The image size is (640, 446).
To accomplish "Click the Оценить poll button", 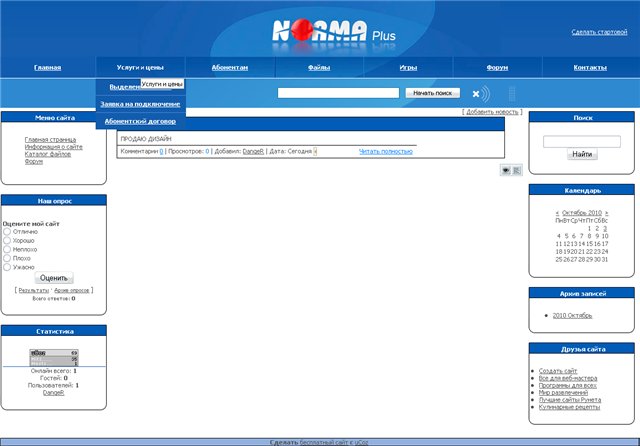I will (54, 278).
